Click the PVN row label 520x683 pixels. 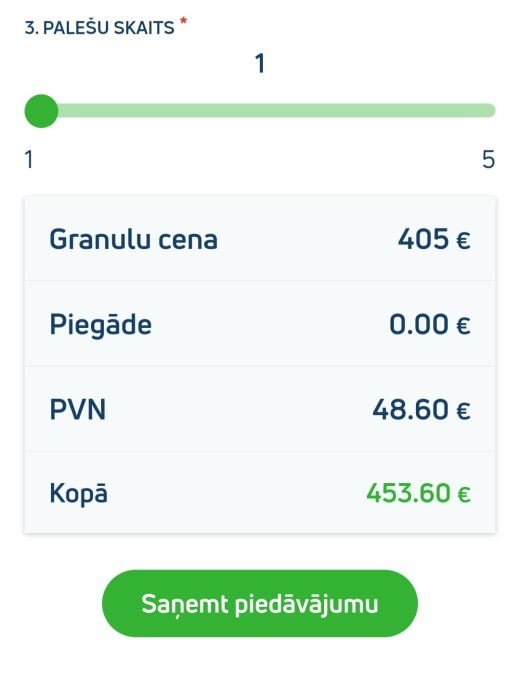click(x=78, y=410)
